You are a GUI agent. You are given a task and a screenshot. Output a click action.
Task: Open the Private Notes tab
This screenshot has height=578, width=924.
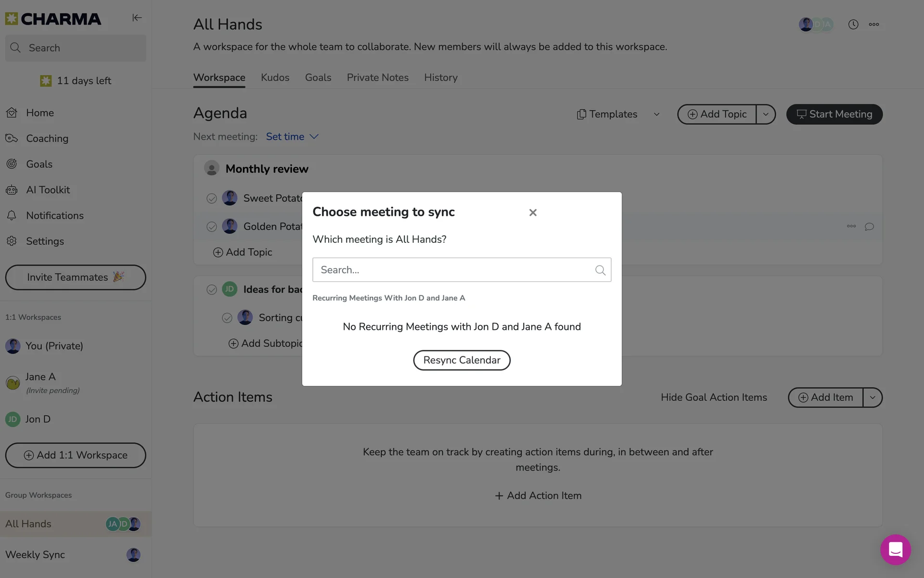click(377, 78)
